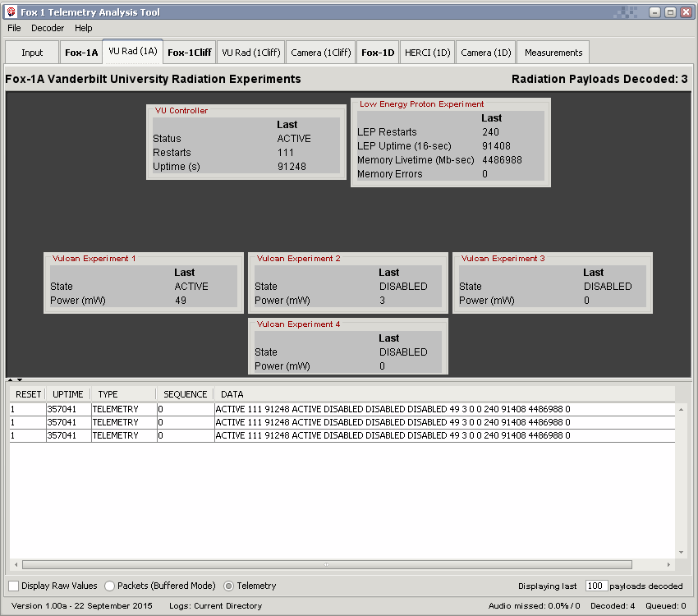Click the DATA column header
This screenshot has height=616, width=698.
click(x=232, y=394)
